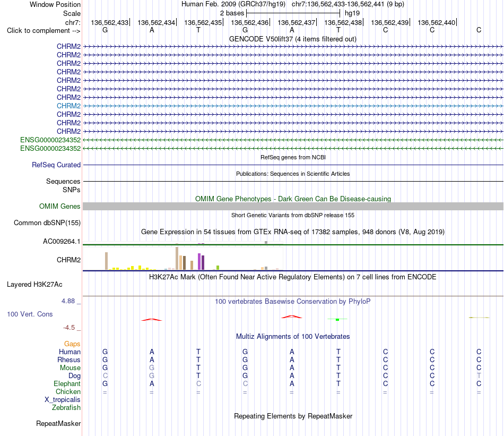The height and width of the screenshot is (436, 504).
Task: Select the 'Rhesus' alignment row label
Action: (x=69, y=360)
